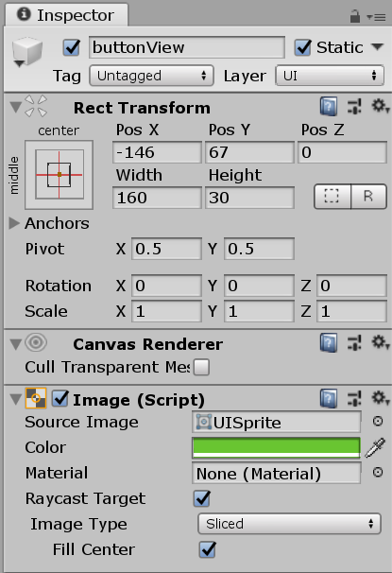Toggle the buttonView active checkbox
This screenshot has height=573, width=392.
pyautogui.click(x=72, y=47)
